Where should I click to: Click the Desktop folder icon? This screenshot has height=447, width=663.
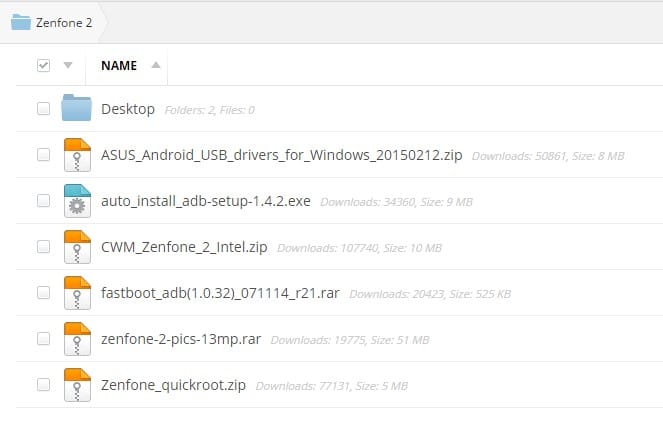77,108
